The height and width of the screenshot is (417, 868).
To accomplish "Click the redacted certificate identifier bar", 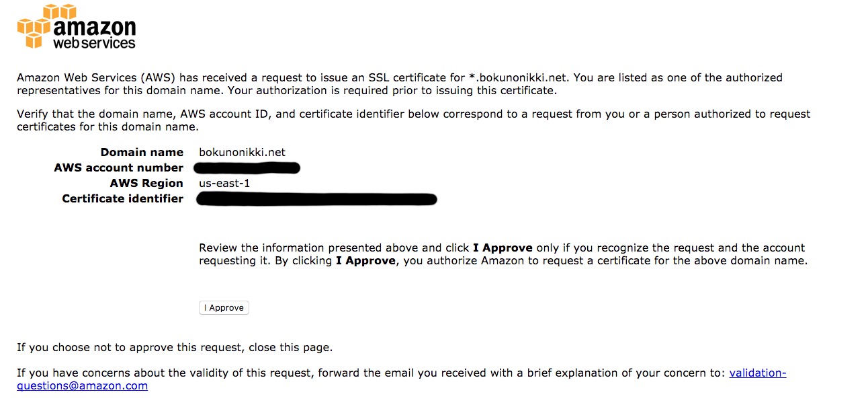I will (317, 198).
